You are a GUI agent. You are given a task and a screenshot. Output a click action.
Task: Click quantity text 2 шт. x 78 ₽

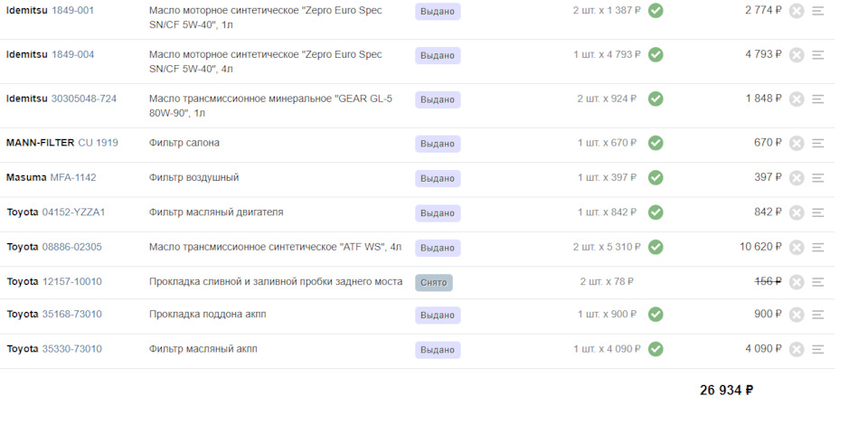[x=607, y=282]
